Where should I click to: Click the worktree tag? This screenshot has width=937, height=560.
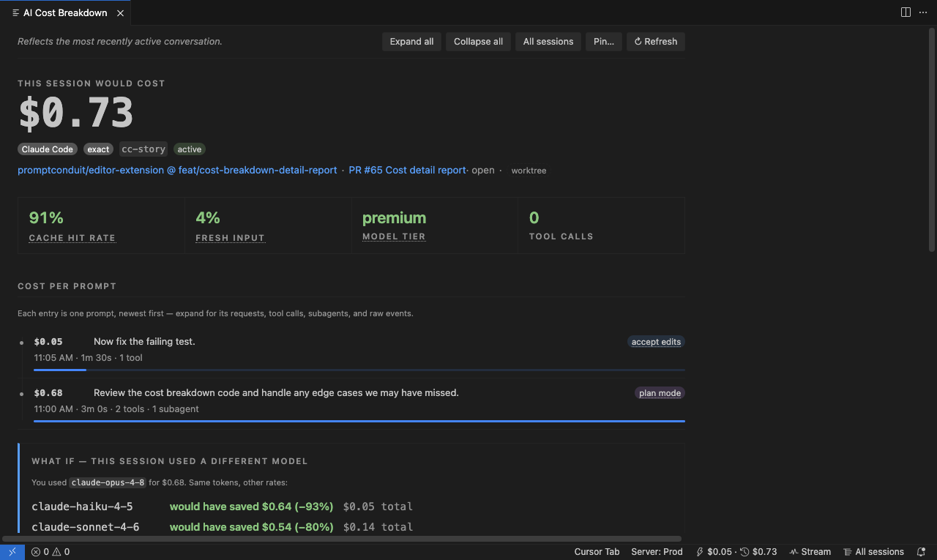click(529, 171)
